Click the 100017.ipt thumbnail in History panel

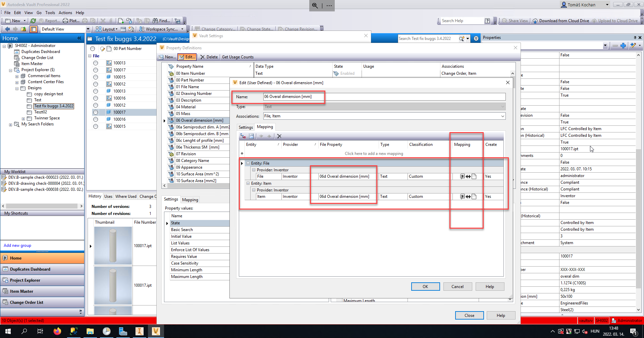[x=113, y=246]
